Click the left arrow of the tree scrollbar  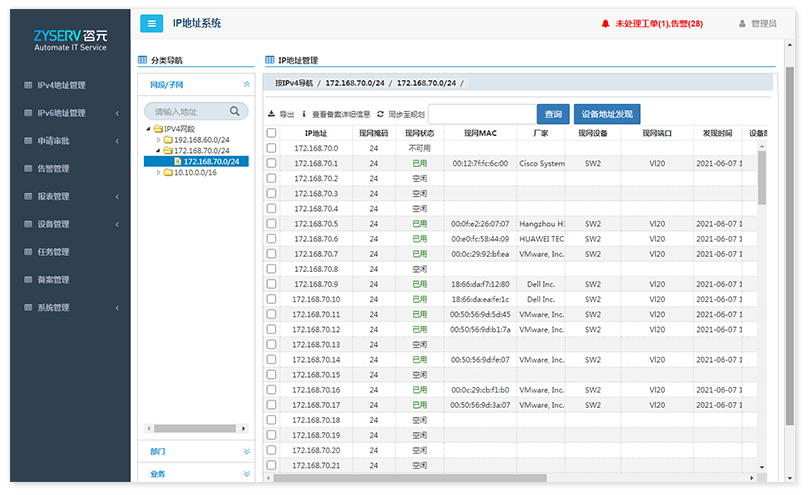(149, 429)
